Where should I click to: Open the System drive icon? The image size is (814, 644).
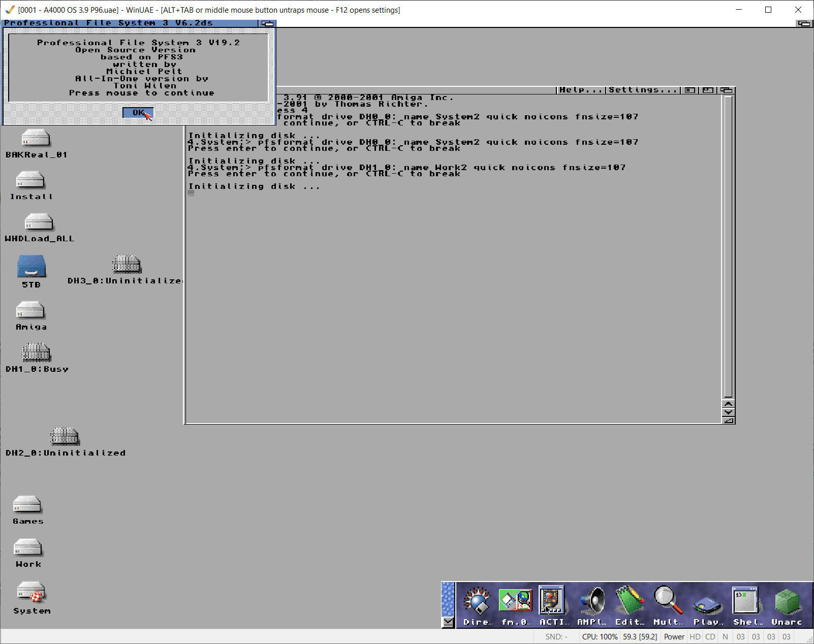[31, 592]
